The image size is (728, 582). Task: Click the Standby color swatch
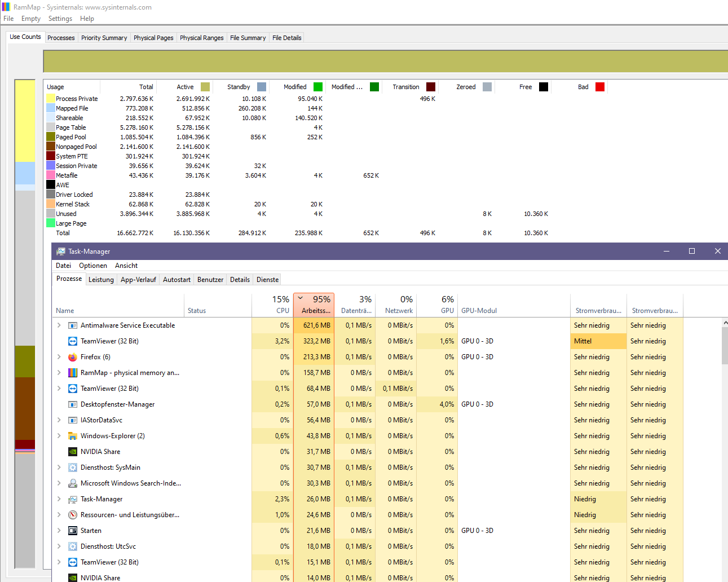pyautogui.click(x=262, y=87)
